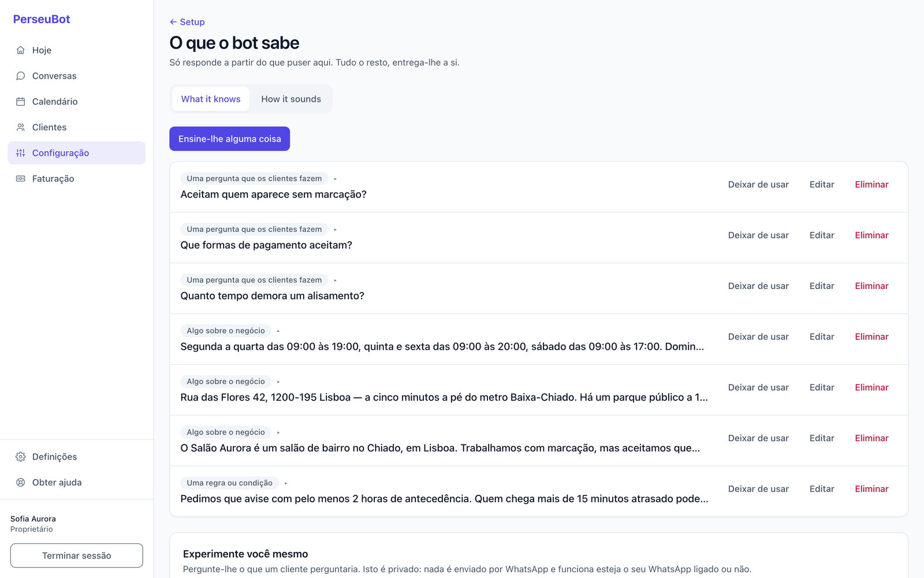Viewport: 924px width, 578px height.
Task: Edit 'Aceitam quem aparece sem marcação?'
Action: [x=822, y=184]
